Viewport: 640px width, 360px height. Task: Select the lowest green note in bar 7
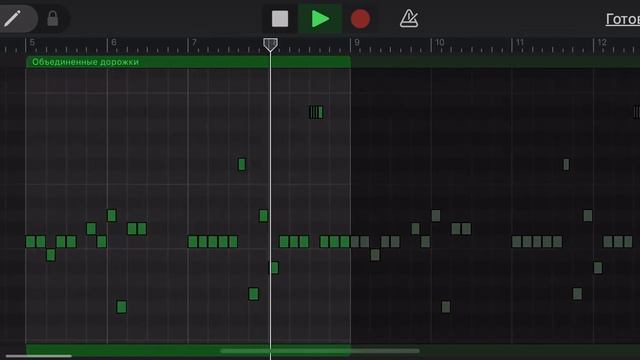253,294
